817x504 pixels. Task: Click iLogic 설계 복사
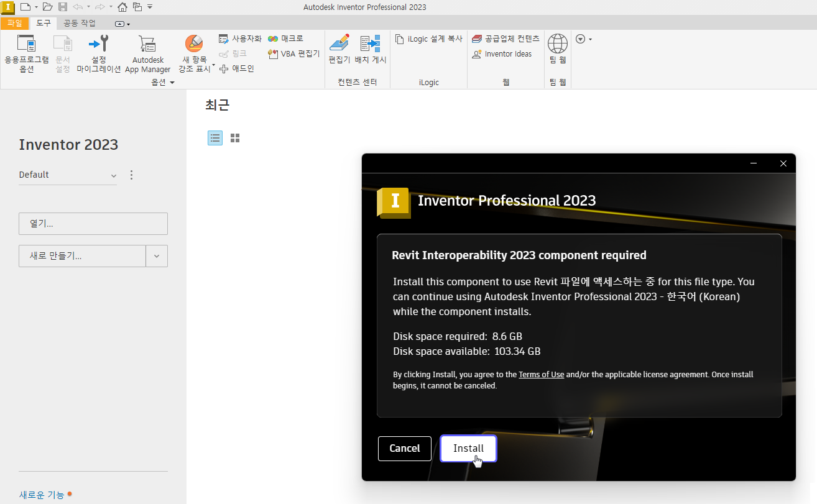[x=429, y=39]
